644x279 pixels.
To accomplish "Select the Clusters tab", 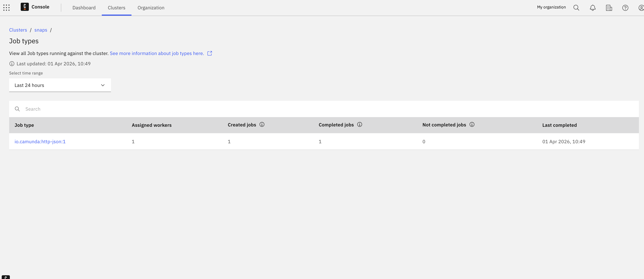I will click(117, 8).
